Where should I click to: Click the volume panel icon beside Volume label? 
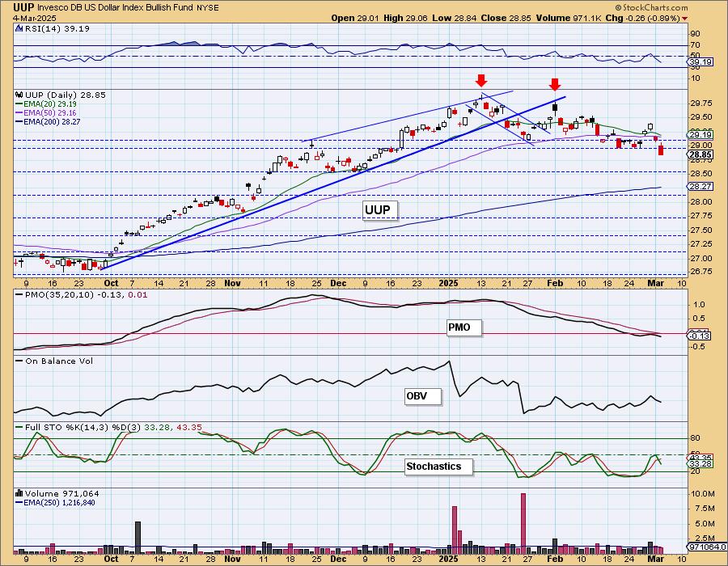point(19,493)
